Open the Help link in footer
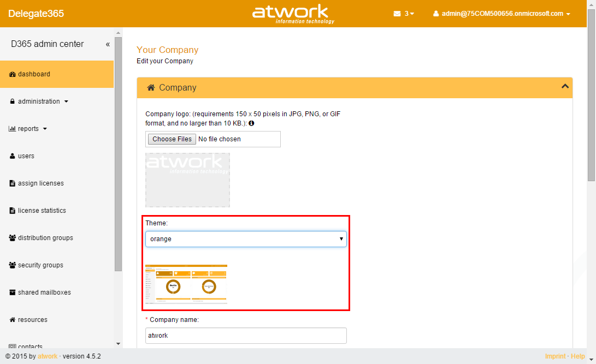The width and height of the screenshot is (596, 364). click(578, 356)
